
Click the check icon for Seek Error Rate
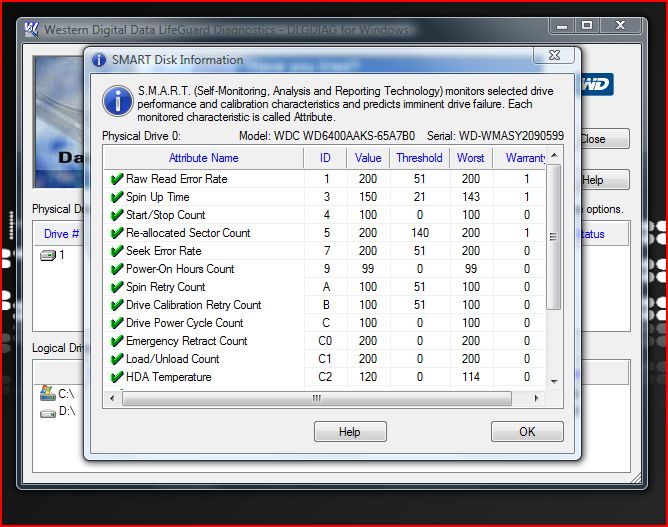(116, 251)
